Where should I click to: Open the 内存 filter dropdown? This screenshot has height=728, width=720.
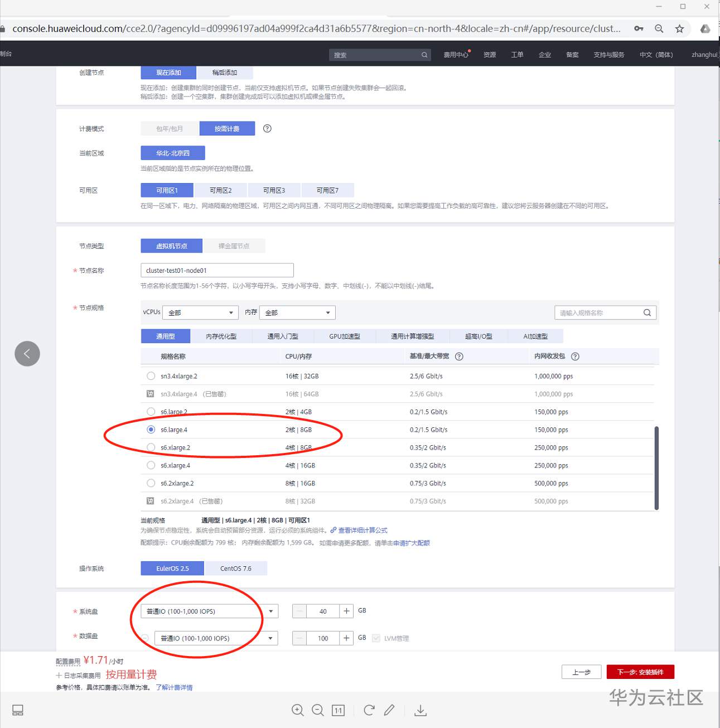(297, 313)
